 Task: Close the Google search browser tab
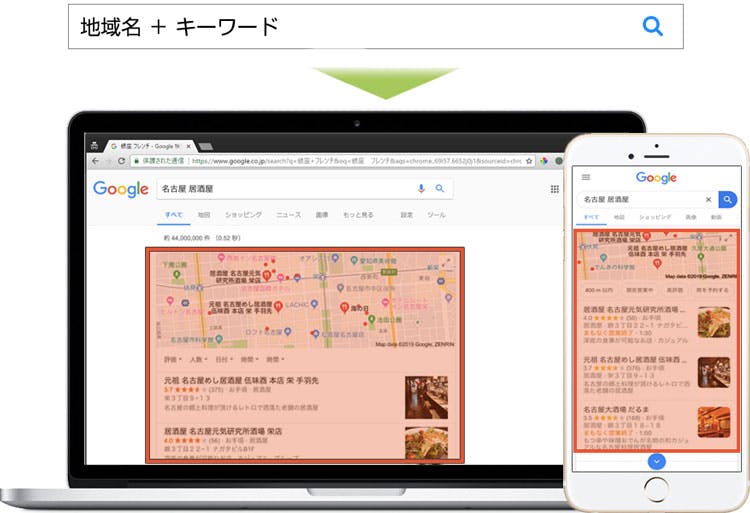[x=188, y=146]
